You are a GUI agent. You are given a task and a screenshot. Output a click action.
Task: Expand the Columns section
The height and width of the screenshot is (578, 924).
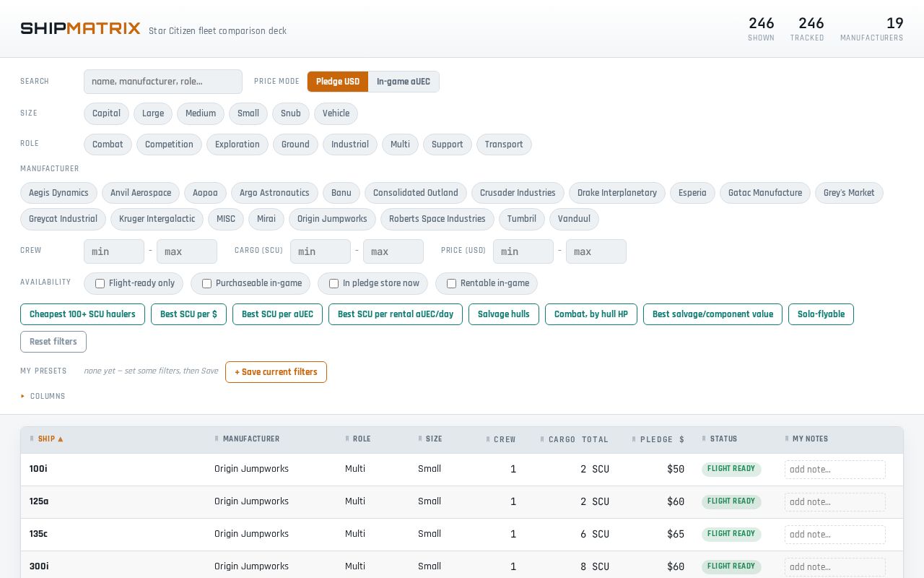pyautogui.click(x=43, y=396)
